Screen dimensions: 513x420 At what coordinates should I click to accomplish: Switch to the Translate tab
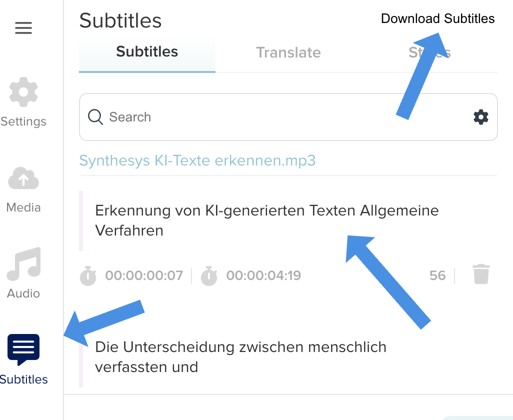288,52
